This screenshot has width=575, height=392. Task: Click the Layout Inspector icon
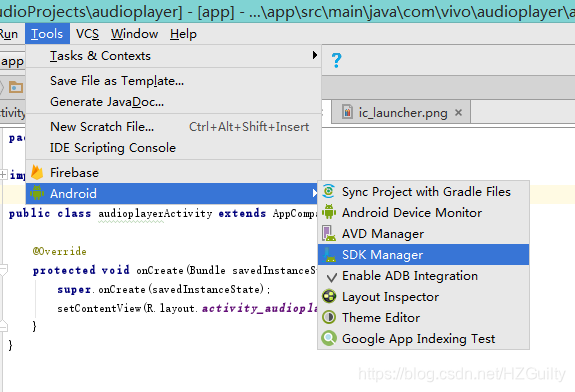(329, 296)
